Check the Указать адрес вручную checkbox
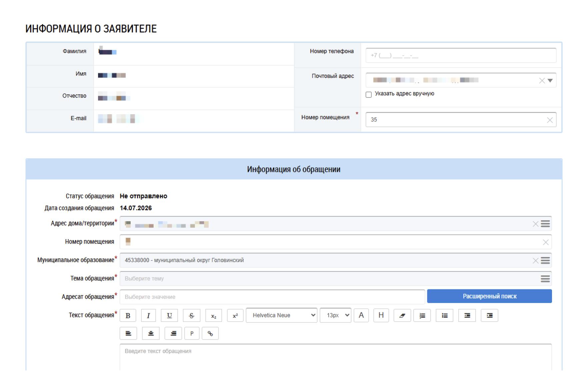Image resolution: width=588 pixels, height=372 pixels. pos(369,95)
